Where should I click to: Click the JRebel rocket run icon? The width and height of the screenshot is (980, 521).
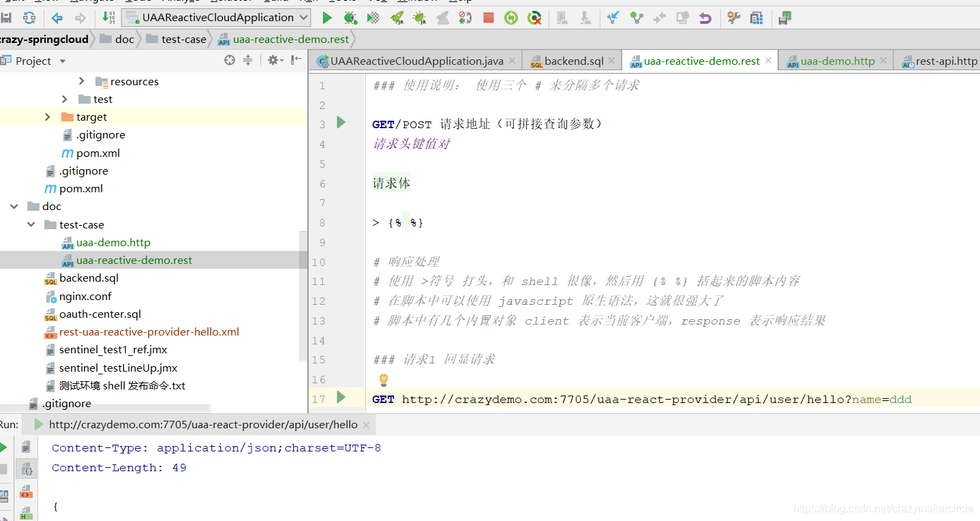[397, 18]
